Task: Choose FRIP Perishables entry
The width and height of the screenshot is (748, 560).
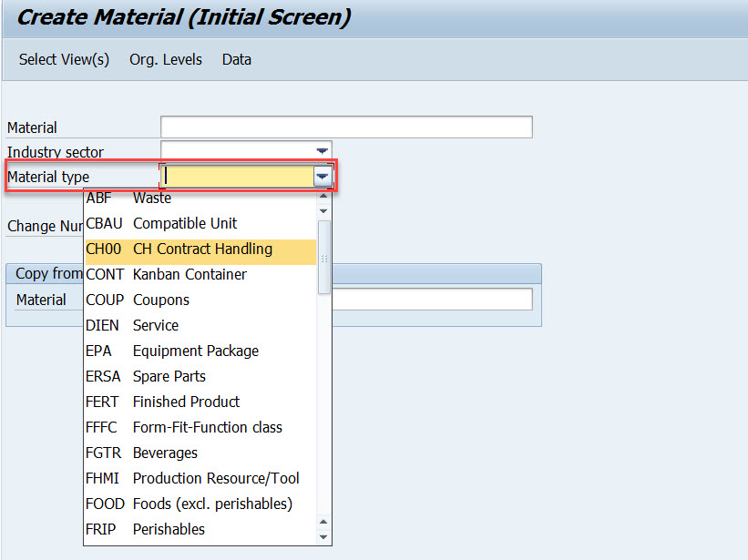Action: click(200, 530)
